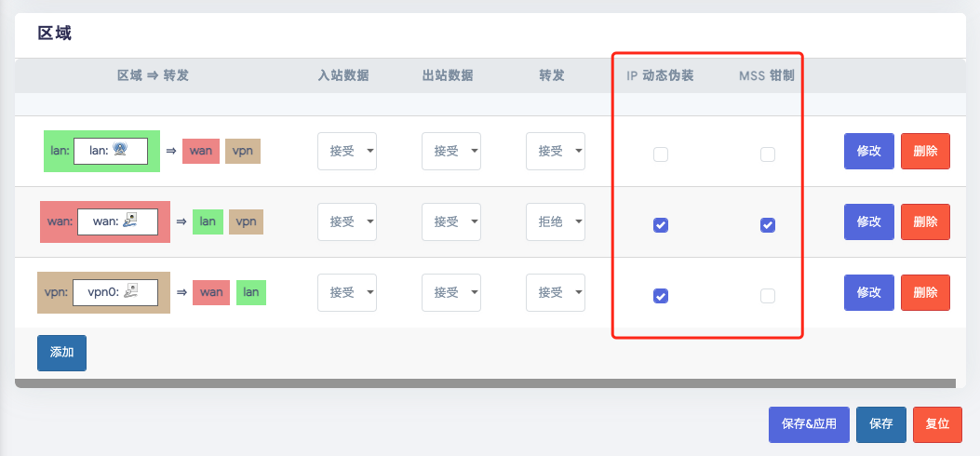Enable MSS clamping for lan zone

(x=768, y=154)
